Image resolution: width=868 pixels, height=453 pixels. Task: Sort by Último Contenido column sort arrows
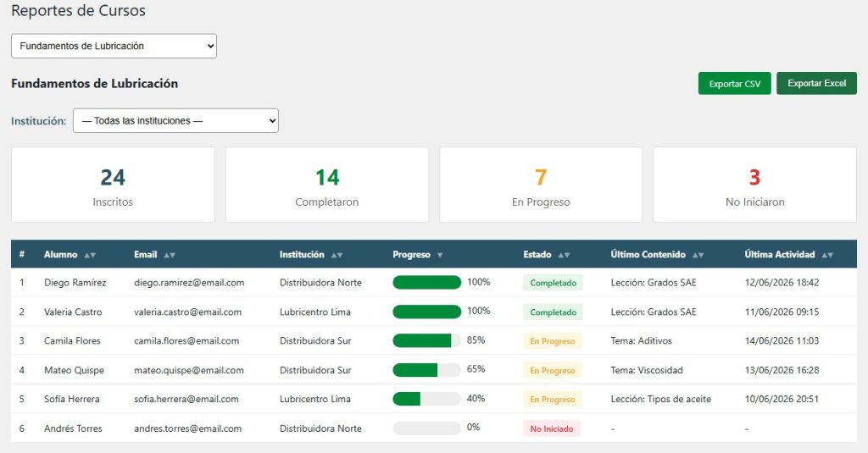(698, 255)
